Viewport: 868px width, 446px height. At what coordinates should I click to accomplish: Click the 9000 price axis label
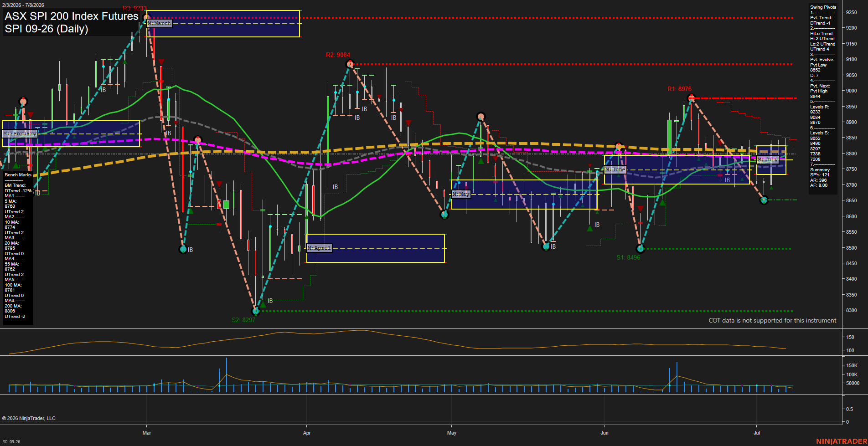click(851, 91)
